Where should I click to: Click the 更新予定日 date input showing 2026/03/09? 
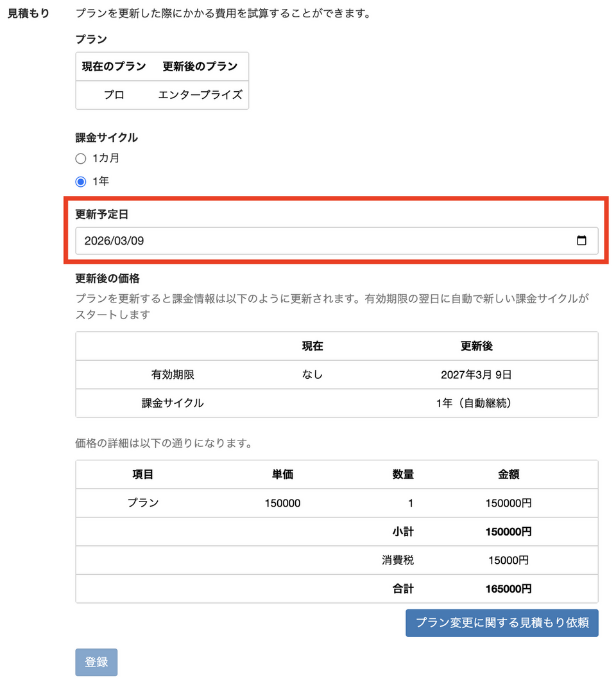[321, 241]
